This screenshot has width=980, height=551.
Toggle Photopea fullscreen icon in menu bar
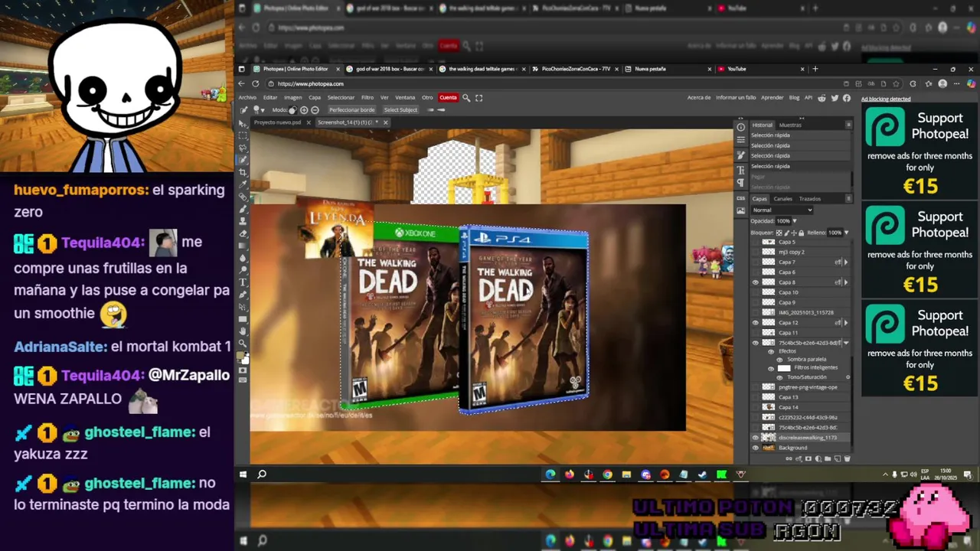[479, 98]
